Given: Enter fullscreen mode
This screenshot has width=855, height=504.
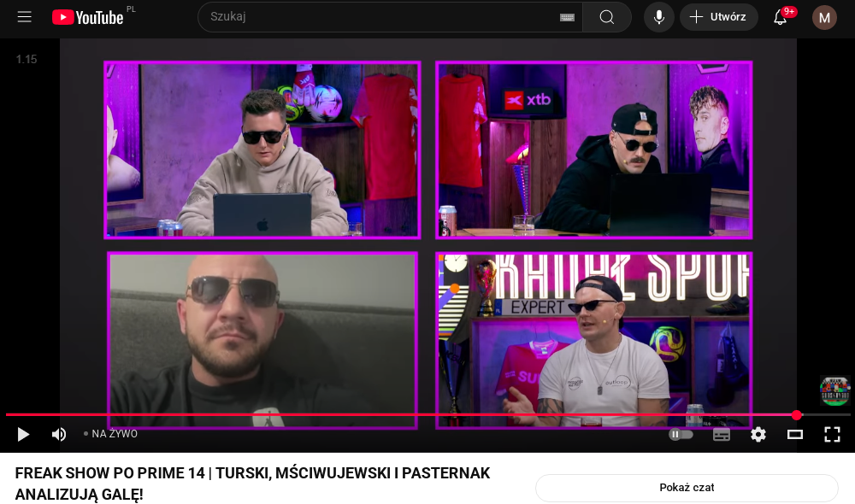Looking at the screenshot, I should click(x=832, y=434).
